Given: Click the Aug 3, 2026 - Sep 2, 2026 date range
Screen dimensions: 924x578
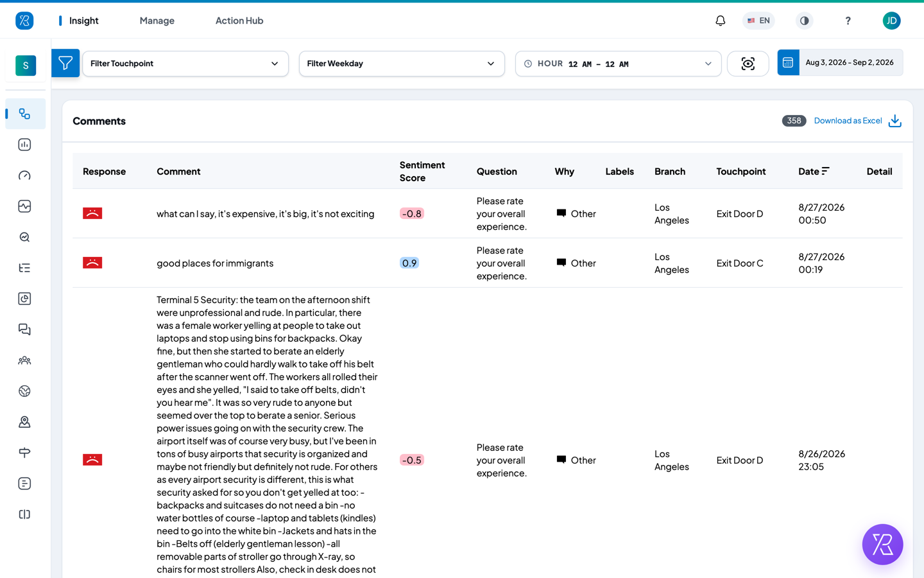Looking at the screenshot, I should click(x=850, y=62).
